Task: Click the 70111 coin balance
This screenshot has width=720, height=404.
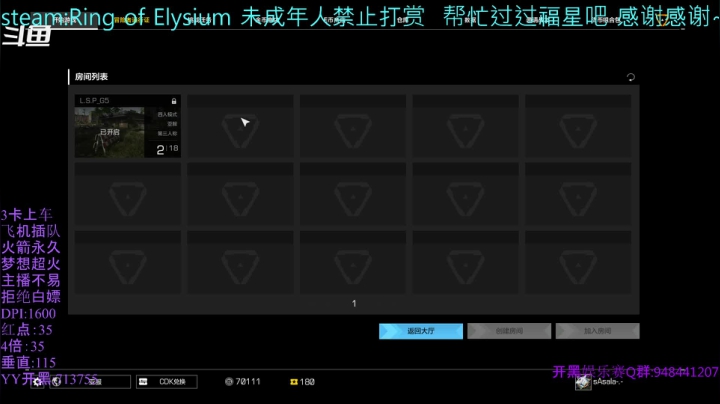Action: coord(242,382)
